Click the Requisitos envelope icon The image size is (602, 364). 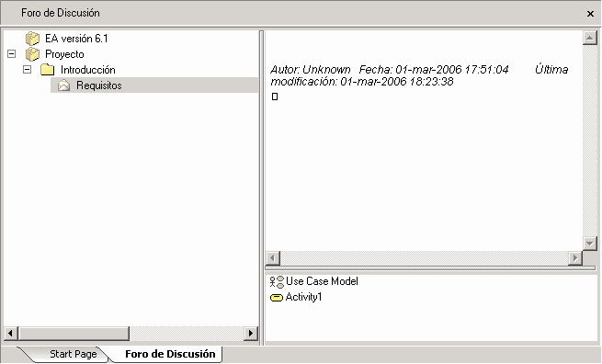63,85
